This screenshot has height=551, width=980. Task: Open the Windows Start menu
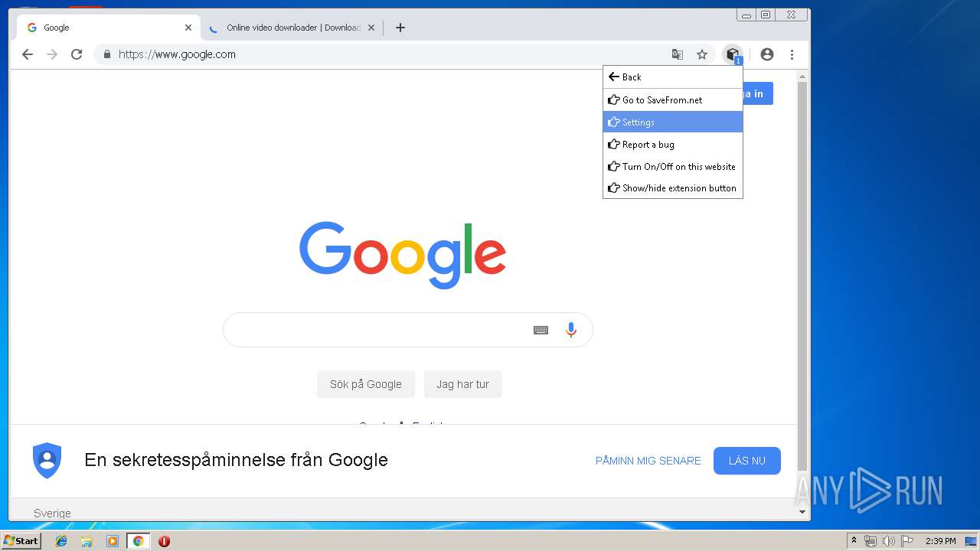[21, 541]
